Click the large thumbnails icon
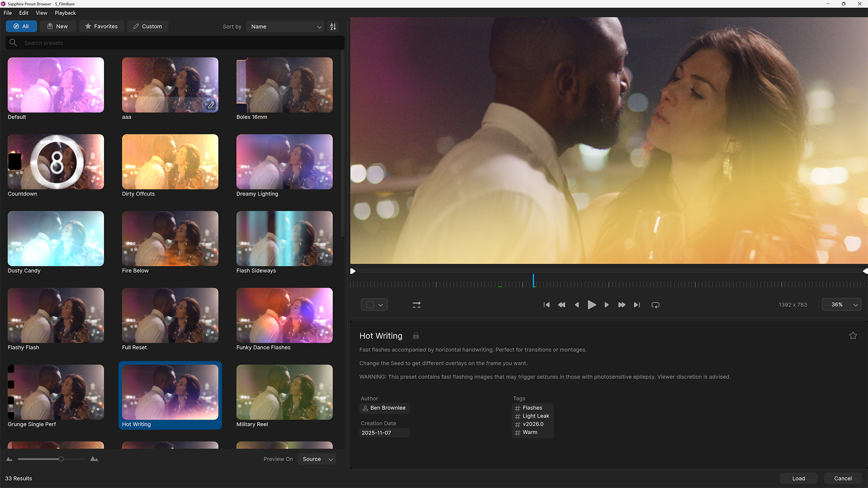Image resolution: width=868 pixels, height=488 pixels. point(94,459)
